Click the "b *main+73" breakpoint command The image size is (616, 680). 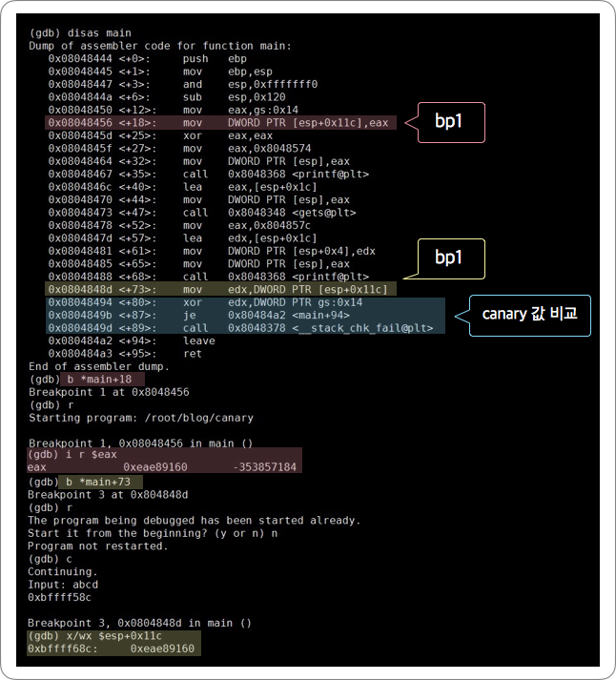point(97,482)
